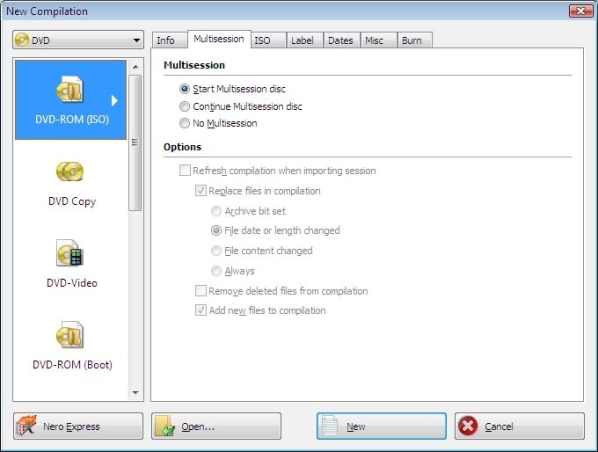Viewport: 598px width, 452px height.
Task: Click the Open... button
Action: tap(216, 426)
